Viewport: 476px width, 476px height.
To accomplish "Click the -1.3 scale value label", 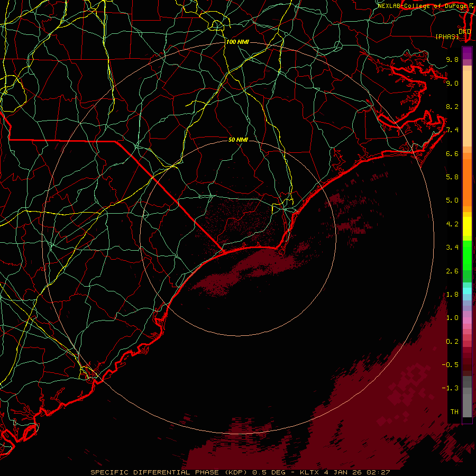I will click(x=450, y=388).
